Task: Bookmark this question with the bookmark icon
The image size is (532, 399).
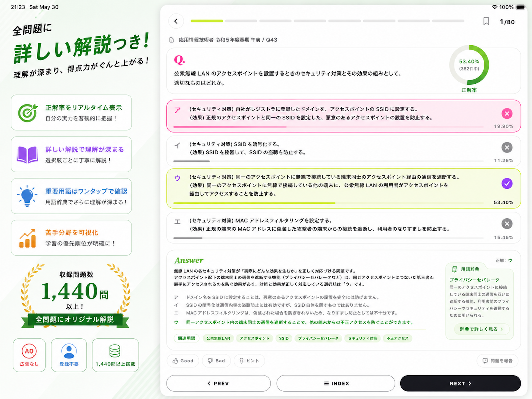Action: click(486, 21)
